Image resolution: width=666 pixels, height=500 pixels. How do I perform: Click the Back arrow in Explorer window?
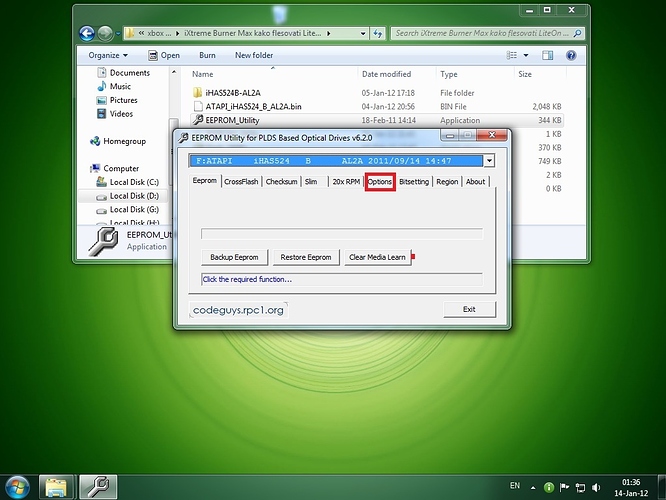coord(87,33)
